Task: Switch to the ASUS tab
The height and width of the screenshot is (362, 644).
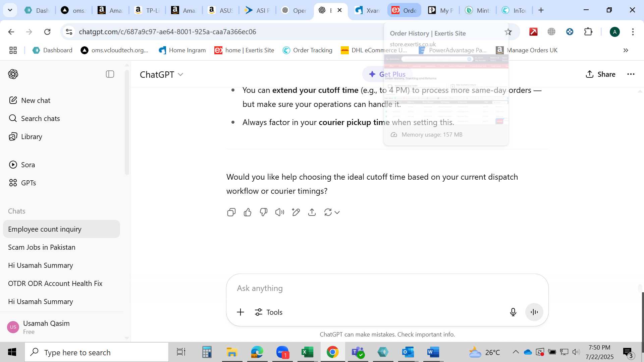Action: point(220,10)
